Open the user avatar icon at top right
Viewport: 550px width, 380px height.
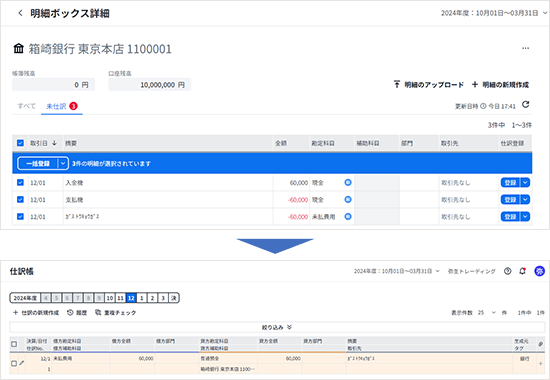click(539, 271)
